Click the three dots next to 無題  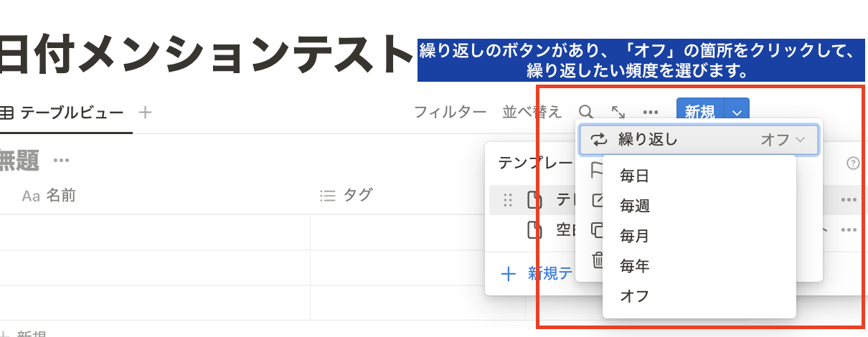[61, 160]
